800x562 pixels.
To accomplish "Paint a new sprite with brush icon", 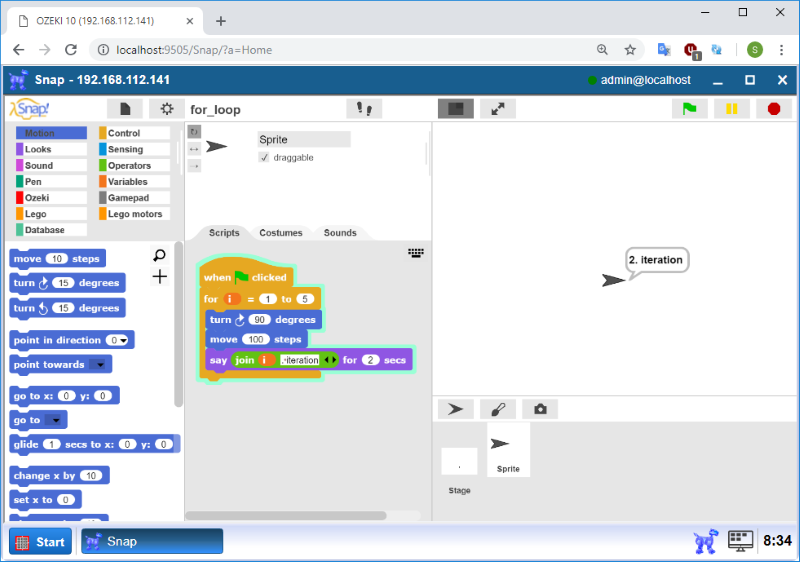I will (x=497, y=409).
